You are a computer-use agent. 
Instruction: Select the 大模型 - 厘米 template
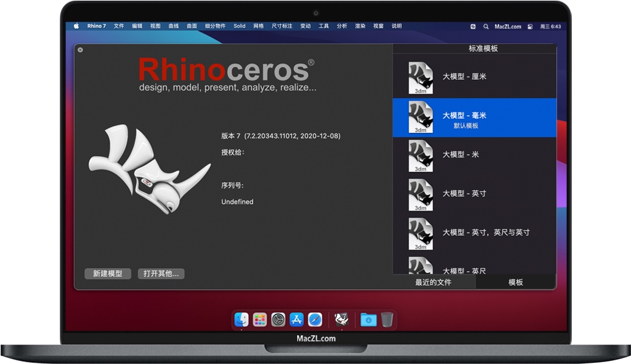(x=474, y=77)
